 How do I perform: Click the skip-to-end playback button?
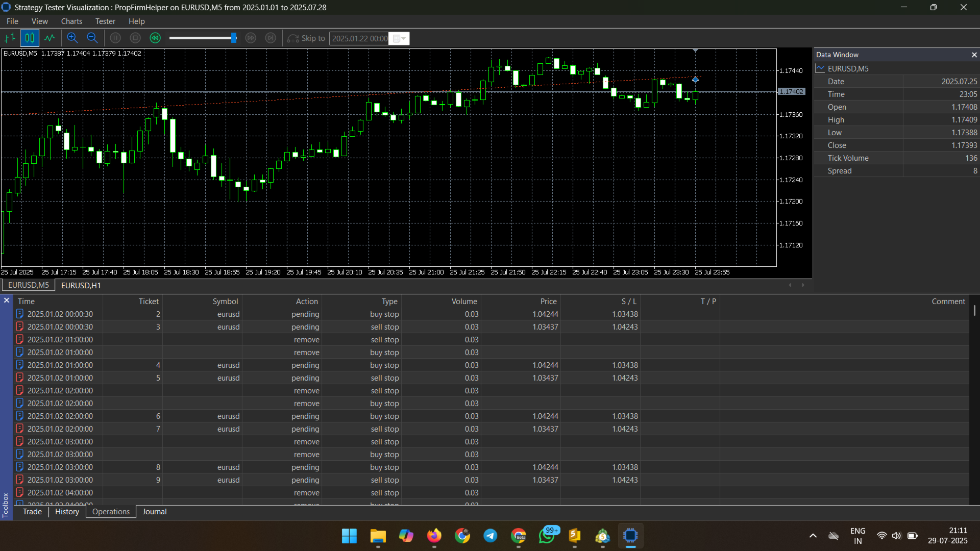(271, 38)
